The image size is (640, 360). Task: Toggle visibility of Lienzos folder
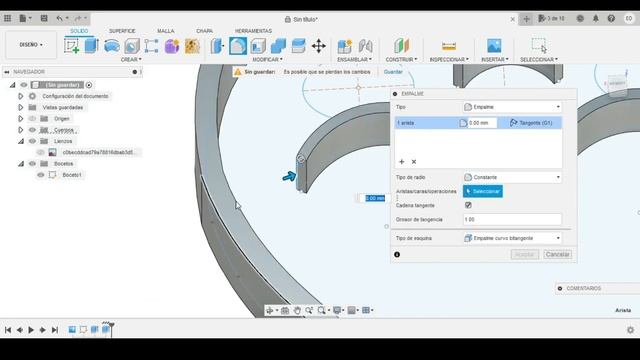(32, 141)
